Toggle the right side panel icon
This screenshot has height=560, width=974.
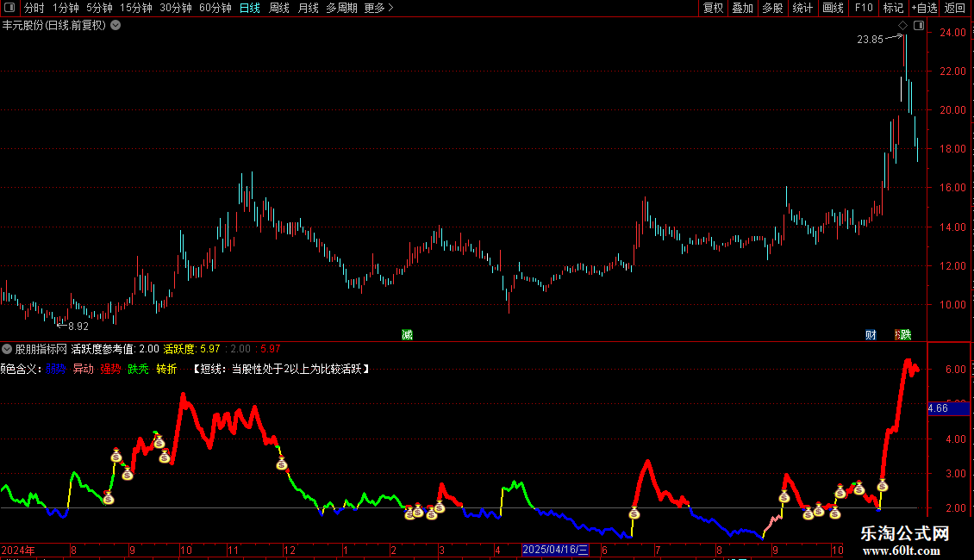[x=919, y=26]
